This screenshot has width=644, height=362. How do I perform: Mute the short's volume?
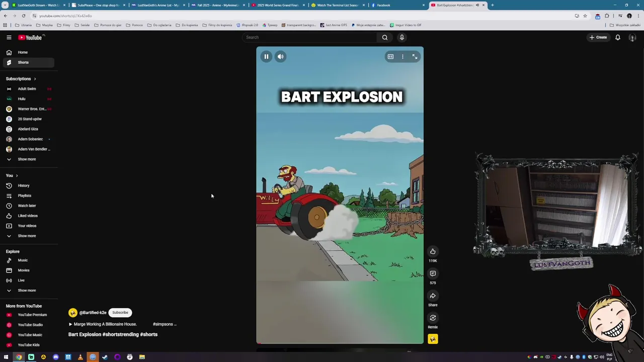point(280,57)
